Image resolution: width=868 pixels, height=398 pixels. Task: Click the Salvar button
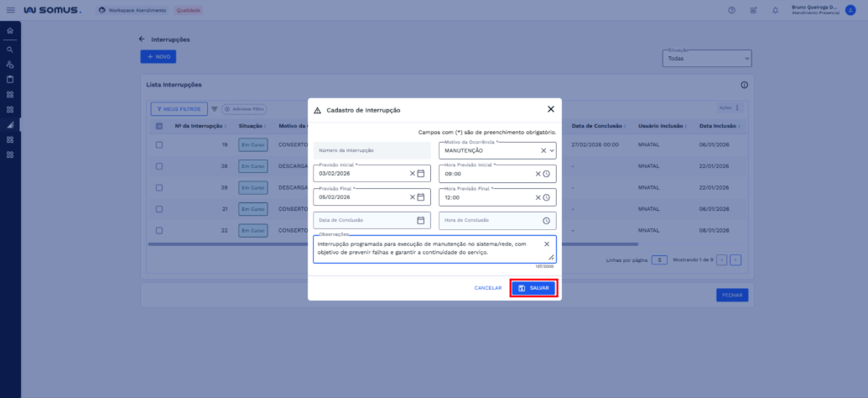533,288
